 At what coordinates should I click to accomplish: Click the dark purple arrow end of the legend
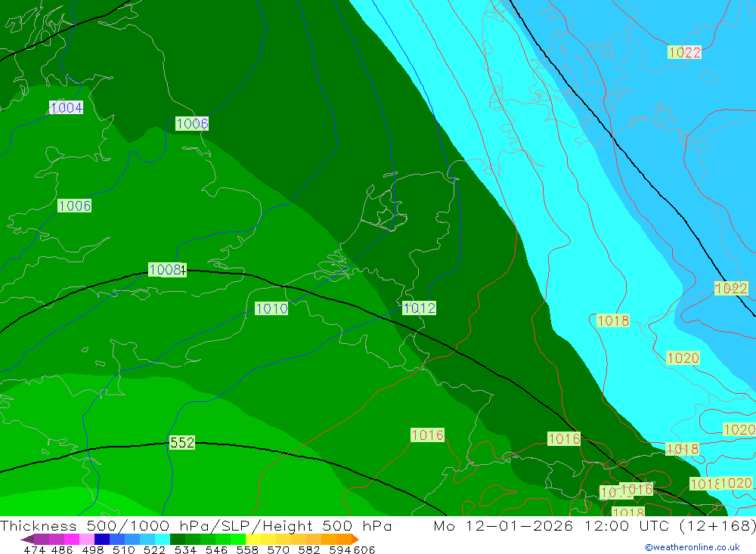click(27, 539)
